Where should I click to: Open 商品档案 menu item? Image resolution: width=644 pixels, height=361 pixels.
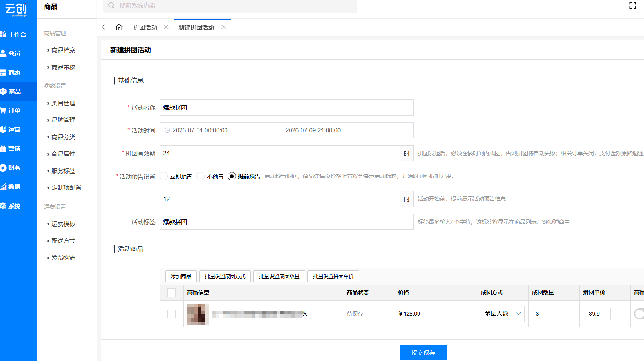click(x=63, y=50)
